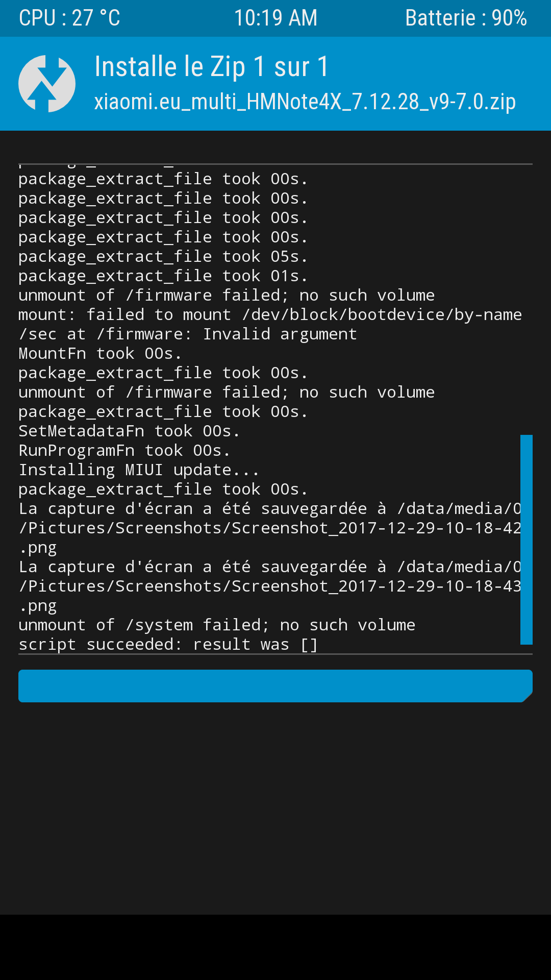
Task: Select the 'Installe le Zip 1 sur 1' title
Action: (x=212, y=67)
